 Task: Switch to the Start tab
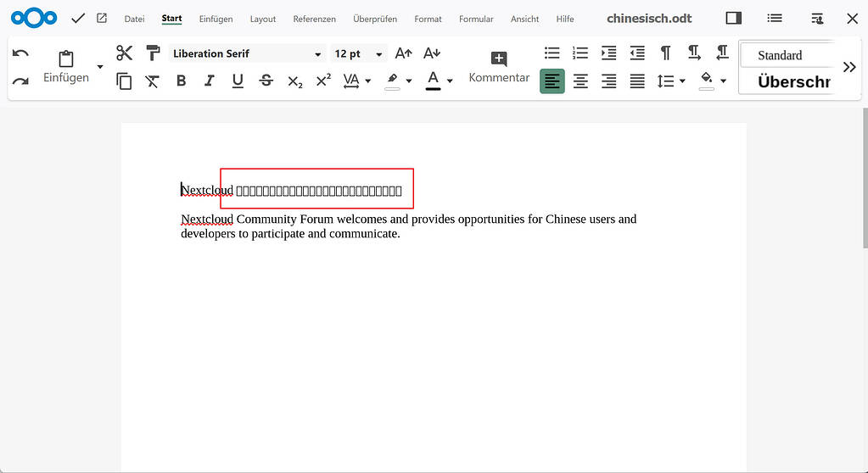click(x=171, y=19)
